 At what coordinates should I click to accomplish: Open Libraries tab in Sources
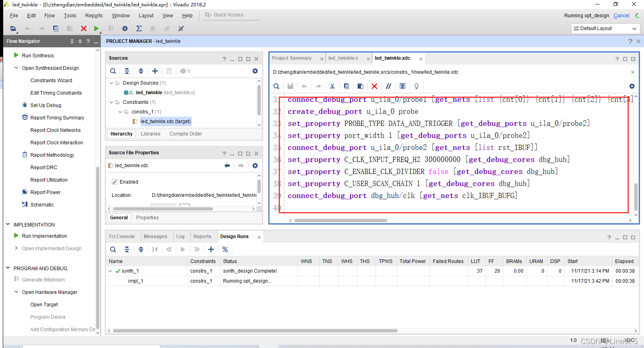(x=151, y=134)
